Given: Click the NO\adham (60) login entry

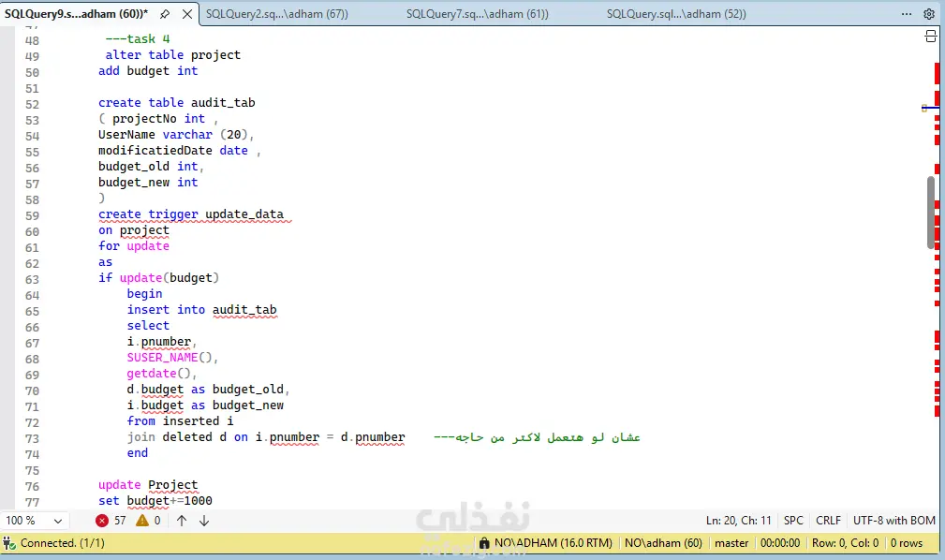Looking at the screenshot, I should tap(663, 543).
